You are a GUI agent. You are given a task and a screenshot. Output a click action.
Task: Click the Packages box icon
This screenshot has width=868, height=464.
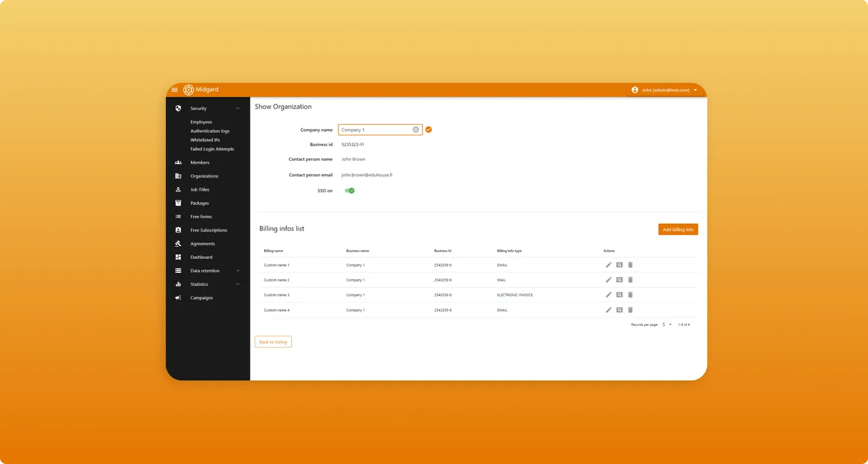pos(178,203)
